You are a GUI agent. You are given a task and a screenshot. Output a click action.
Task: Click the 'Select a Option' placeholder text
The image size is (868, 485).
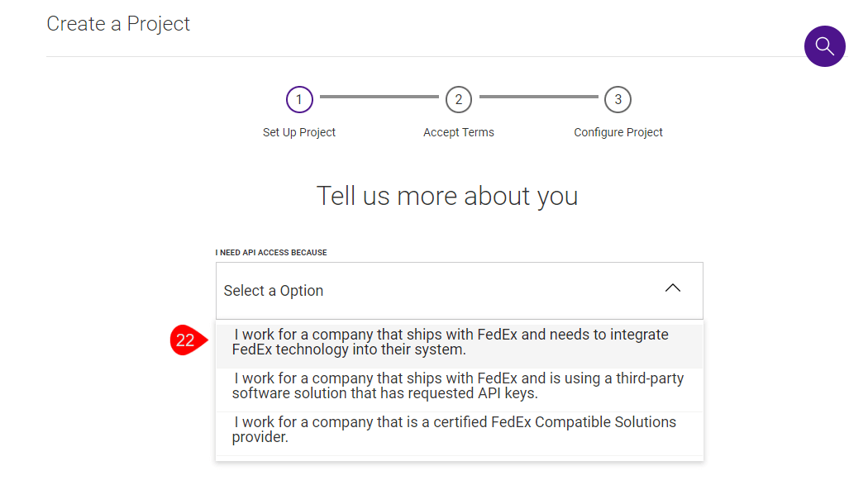(274, 291)
